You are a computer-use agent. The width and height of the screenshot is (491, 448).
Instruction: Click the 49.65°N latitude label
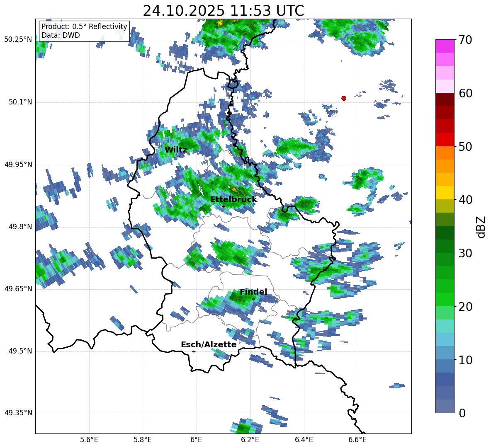tap(18, 288)
